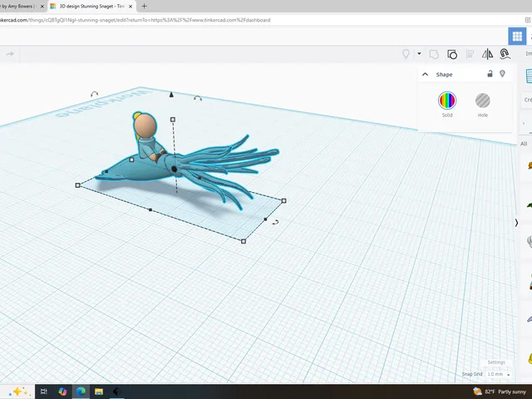Click the black midpoint handle on right edge
This screenshot has width=532, height=399.
click(265, 219)
